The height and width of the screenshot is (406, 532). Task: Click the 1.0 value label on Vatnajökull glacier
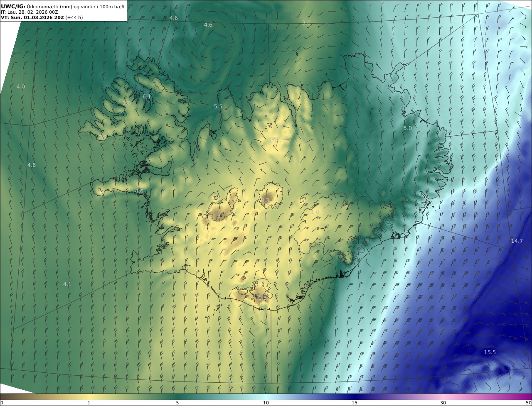coord(315,212)
